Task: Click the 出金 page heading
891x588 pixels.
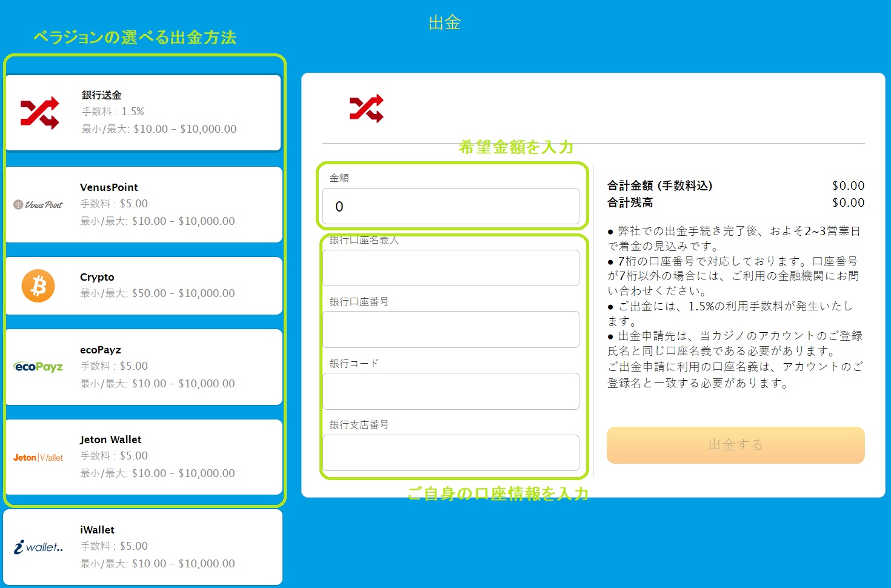Action: 444,23
